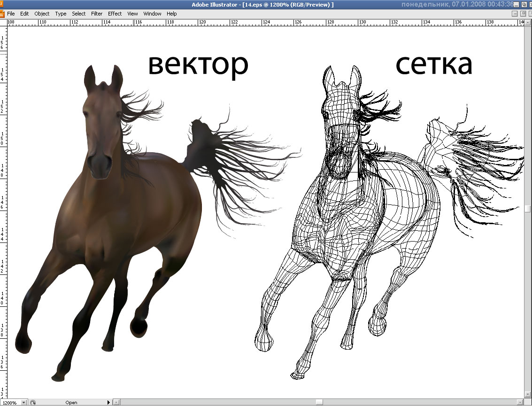Screen dimensions: 532x406
Task: Click the 'сетка' text on the canvas
Action: tap(434, 64)
